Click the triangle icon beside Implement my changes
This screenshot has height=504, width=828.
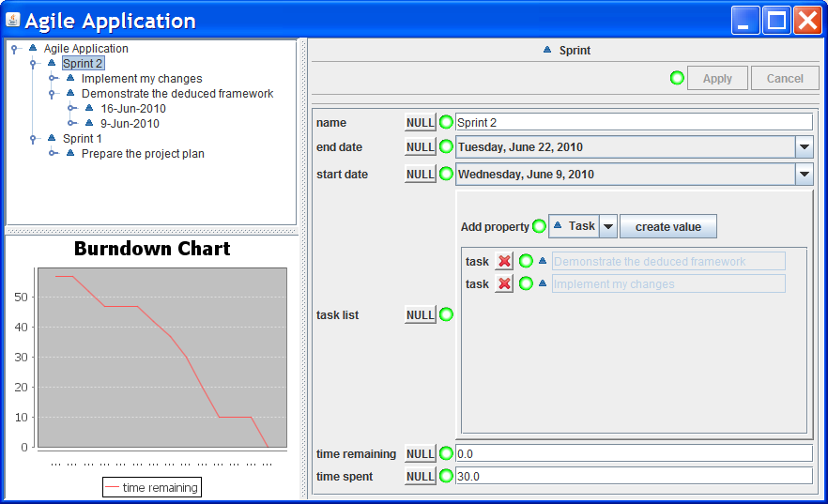coord(70,78)
